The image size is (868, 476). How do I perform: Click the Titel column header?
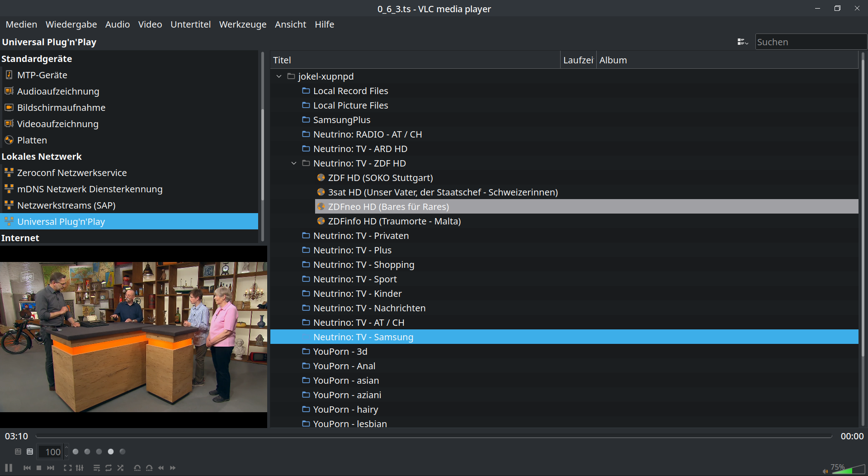415,60
